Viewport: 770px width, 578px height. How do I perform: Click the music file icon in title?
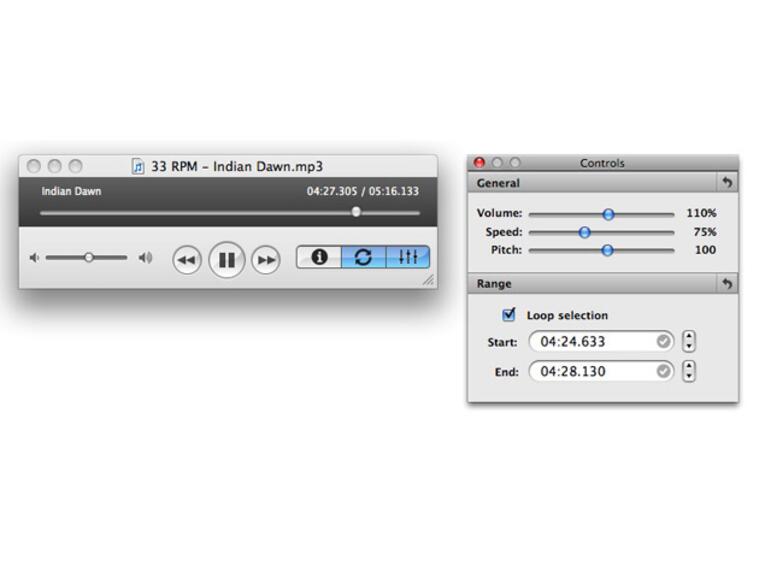pyautogui.click(x=138, y=166)
